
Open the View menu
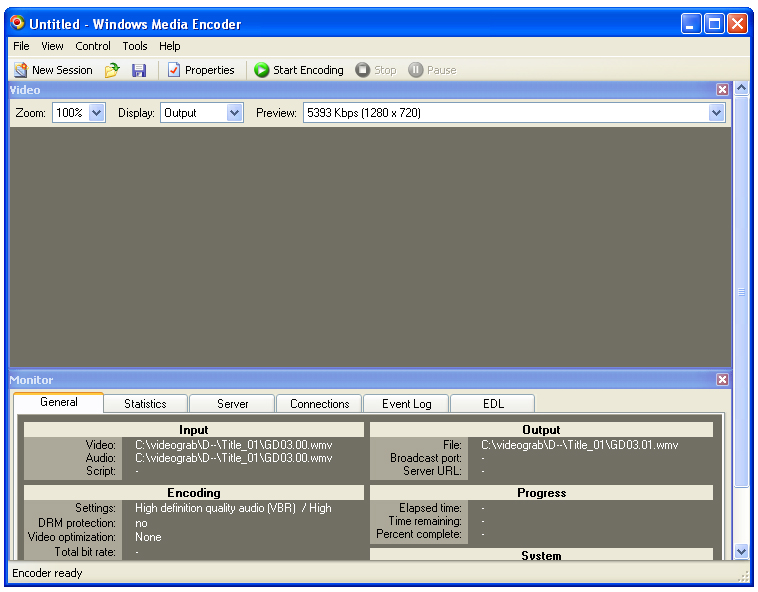(52, 46)
